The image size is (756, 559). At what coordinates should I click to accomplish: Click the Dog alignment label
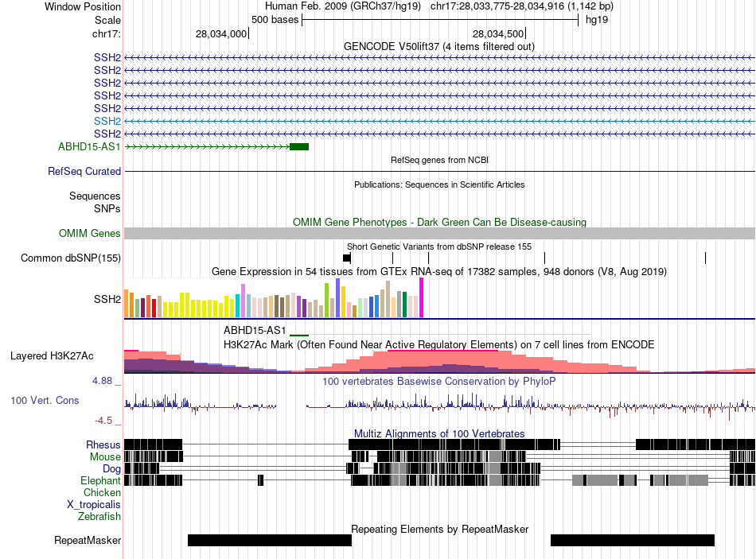pos(111,469)
